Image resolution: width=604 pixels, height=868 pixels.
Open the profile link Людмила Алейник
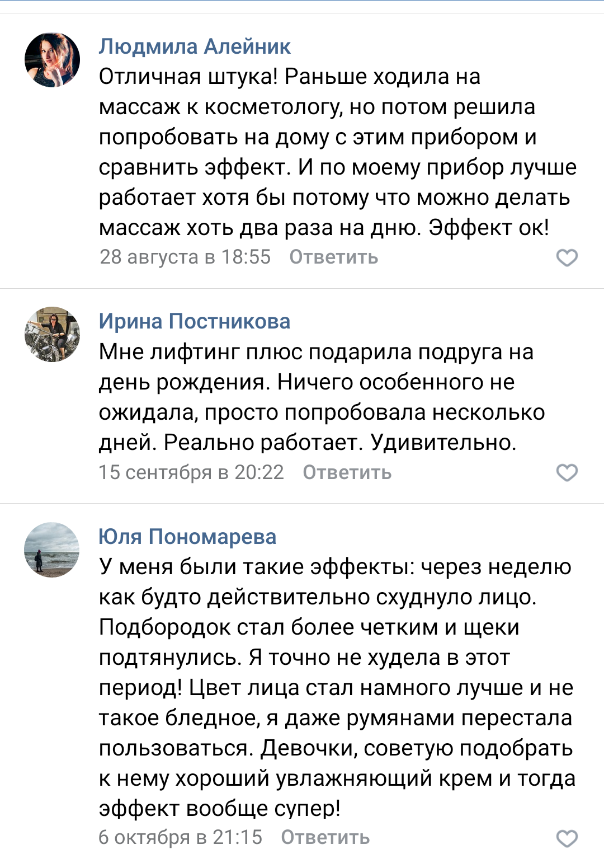(x=195, y=46)
